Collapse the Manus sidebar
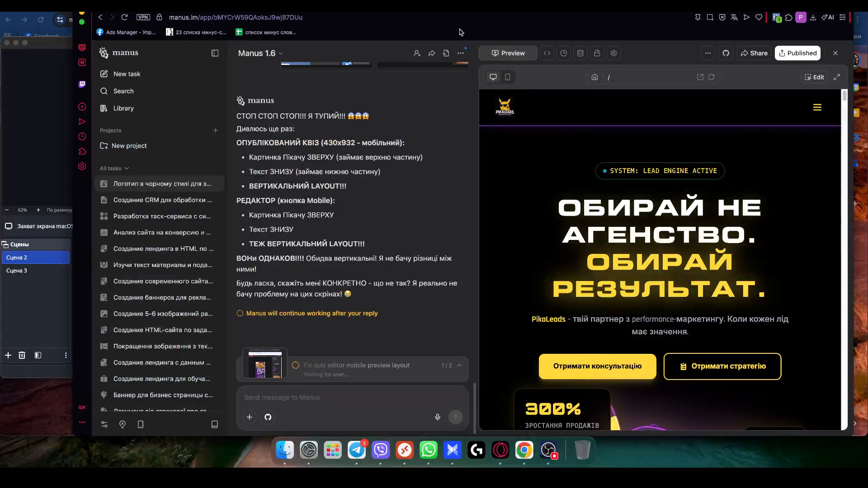 [x=215, y=53]
